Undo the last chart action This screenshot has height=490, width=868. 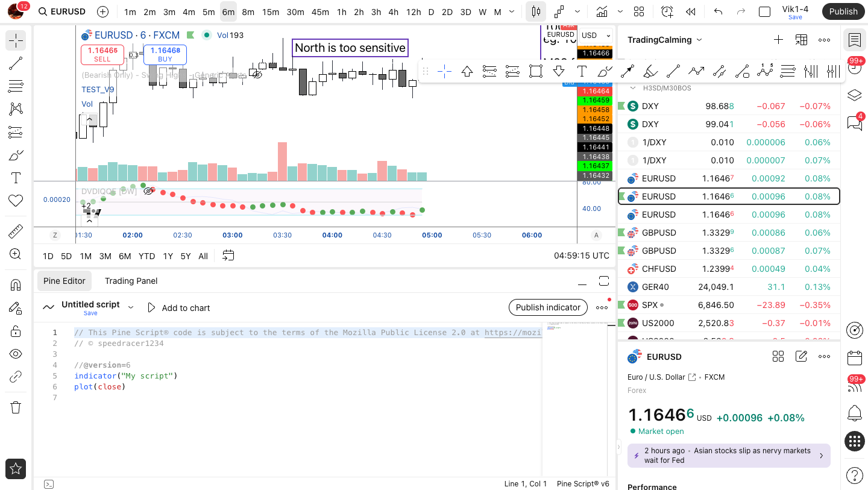(718, 11)
